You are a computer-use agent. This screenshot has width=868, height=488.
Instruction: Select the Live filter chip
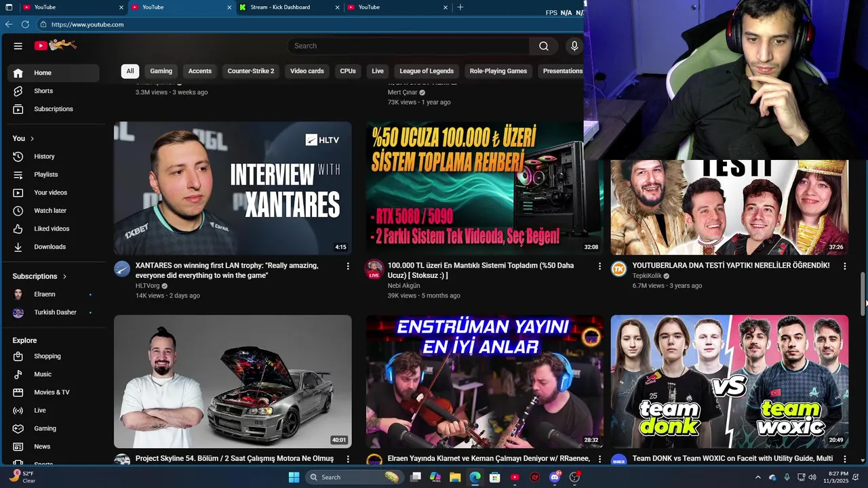coord(378,71)
